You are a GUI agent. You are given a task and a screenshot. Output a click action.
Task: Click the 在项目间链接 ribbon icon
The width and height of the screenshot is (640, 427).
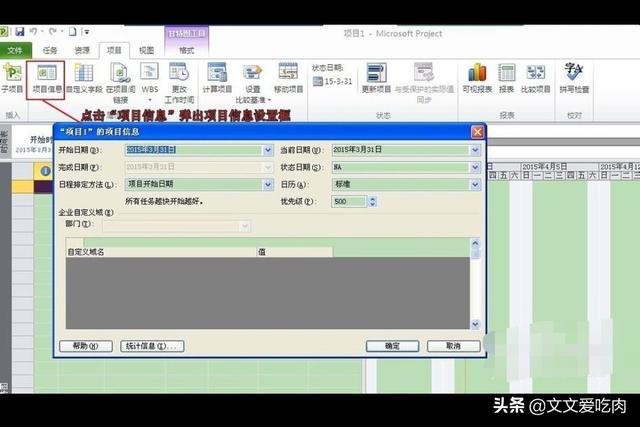[x=120, y=78]
